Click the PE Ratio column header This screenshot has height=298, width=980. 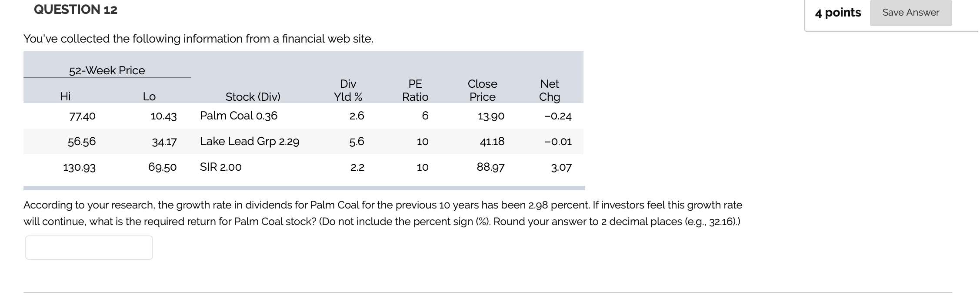415,90
